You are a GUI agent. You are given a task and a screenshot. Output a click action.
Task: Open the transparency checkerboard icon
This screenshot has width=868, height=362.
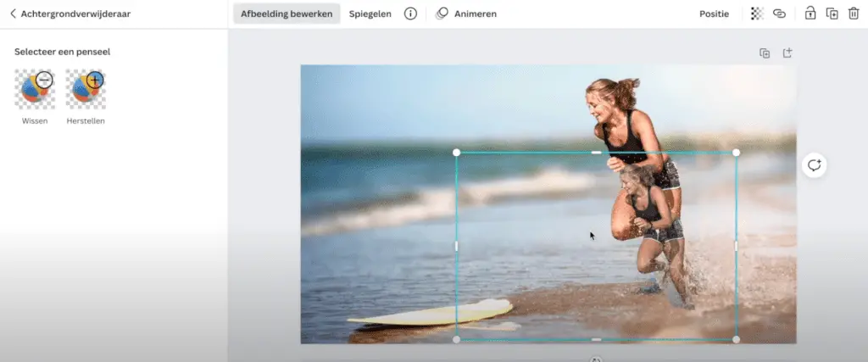[x=757, y=14]
